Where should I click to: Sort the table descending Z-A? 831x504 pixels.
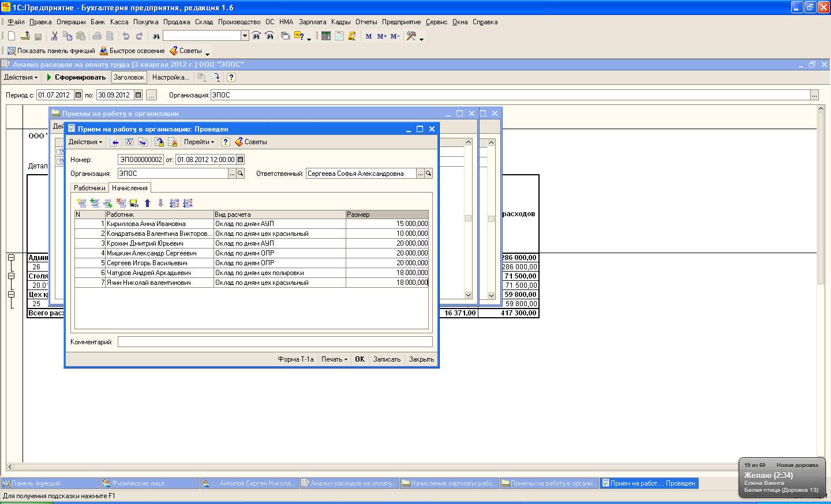(x=188, y=203)
